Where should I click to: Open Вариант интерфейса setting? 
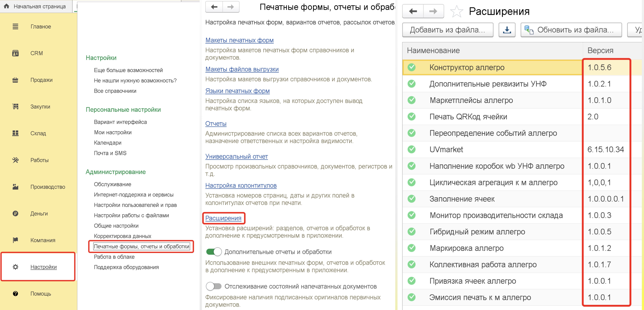120,122
